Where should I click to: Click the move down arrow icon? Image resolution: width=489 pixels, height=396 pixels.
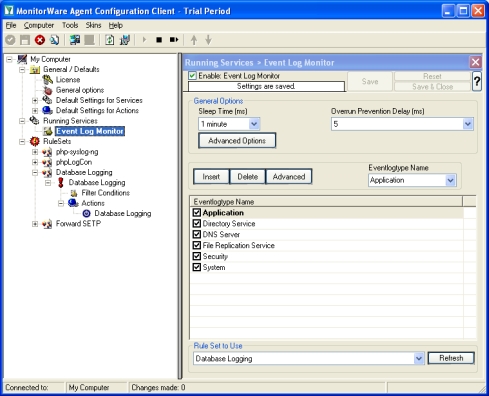click(208, 40)
